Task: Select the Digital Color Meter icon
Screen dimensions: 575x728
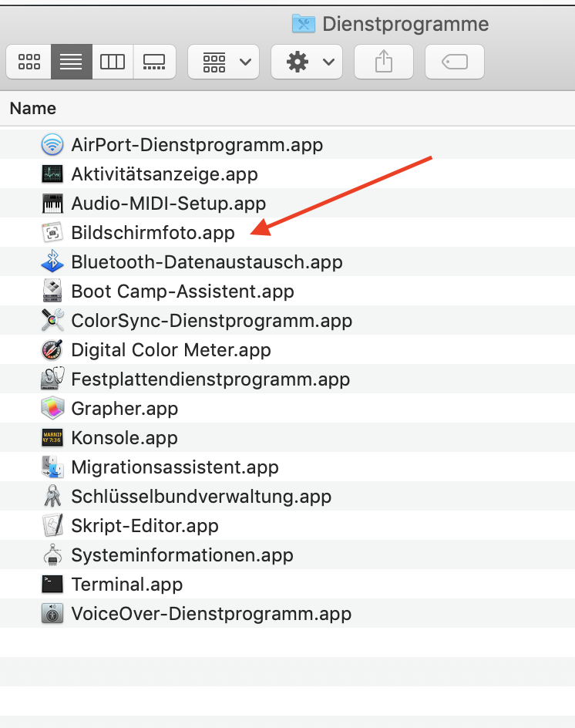Action: (x=52, y=350)
